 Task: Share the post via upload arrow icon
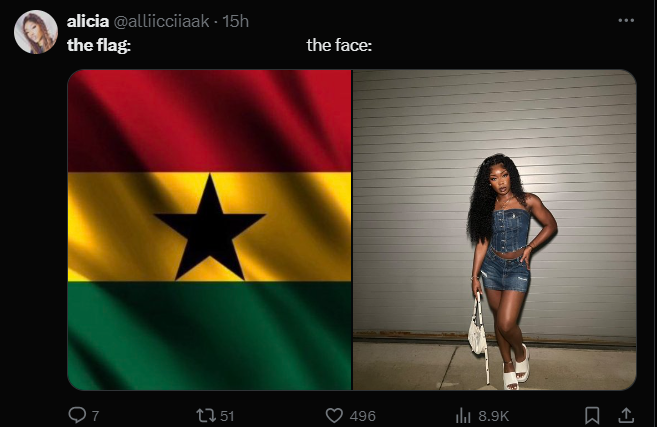(x=627, y=415)
